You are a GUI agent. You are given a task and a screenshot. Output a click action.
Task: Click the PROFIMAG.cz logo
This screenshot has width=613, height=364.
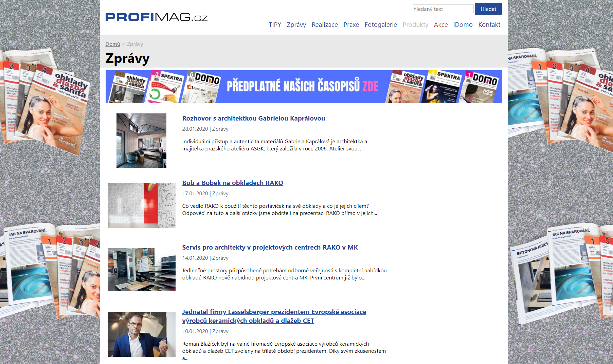tap(156, 17)
